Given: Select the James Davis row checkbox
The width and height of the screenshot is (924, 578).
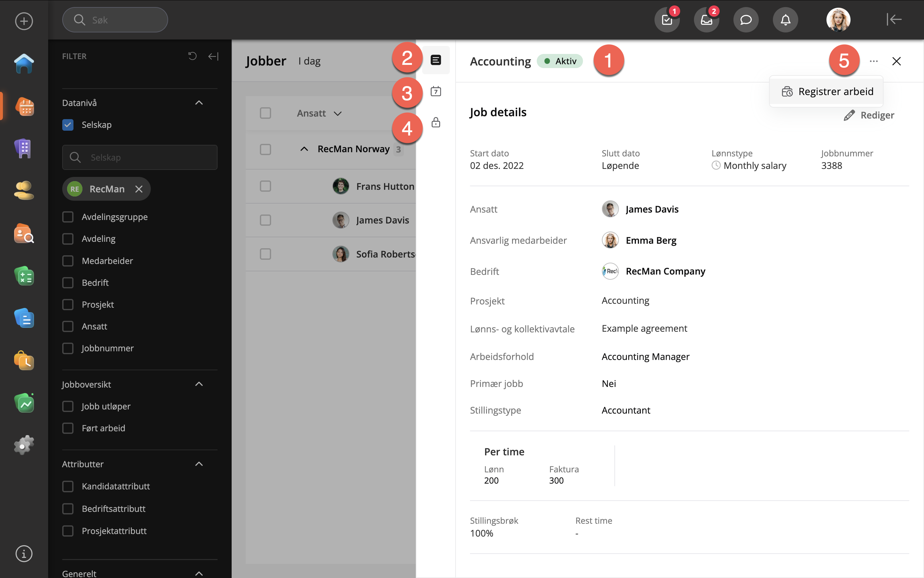Looking at the screenshot, I should point(265,220).
